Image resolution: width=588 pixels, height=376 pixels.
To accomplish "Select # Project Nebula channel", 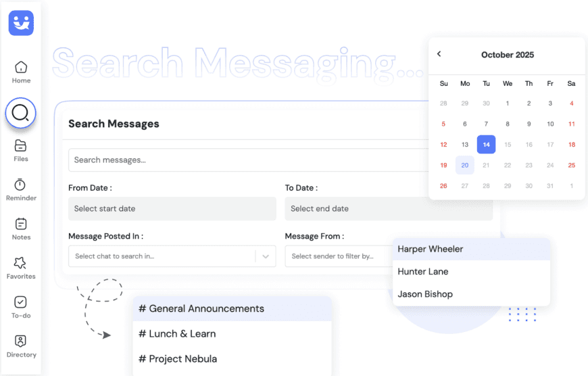I will point(232,358).
